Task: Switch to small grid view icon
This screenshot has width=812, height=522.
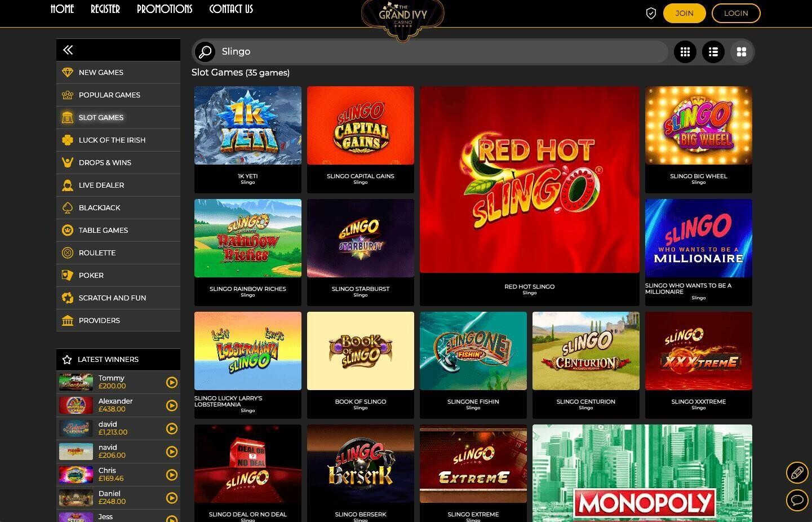Action: pyautogui.click(x=685, y=52)
